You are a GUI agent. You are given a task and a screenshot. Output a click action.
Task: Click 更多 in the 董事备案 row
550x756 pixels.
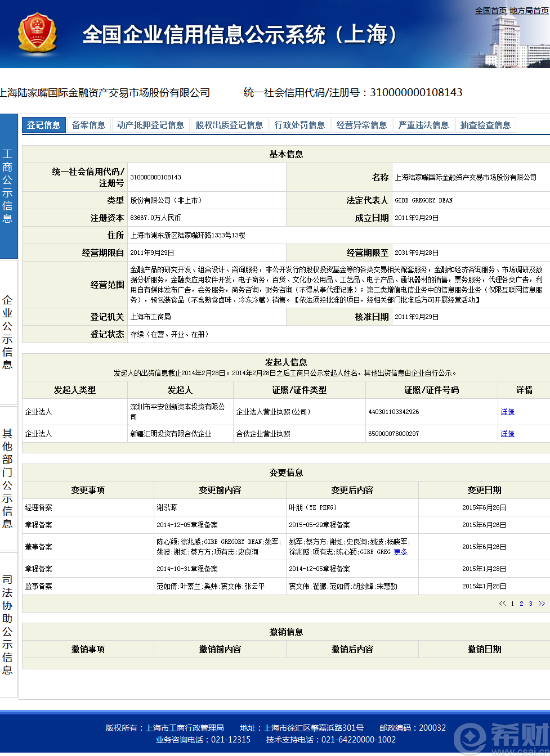(401, 552)
